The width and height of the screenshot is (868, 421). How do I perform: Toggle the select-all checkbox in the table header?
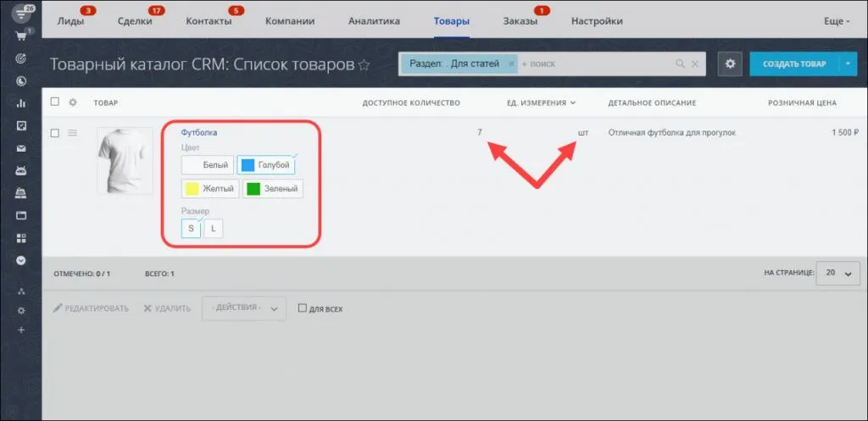click(55, 102)
